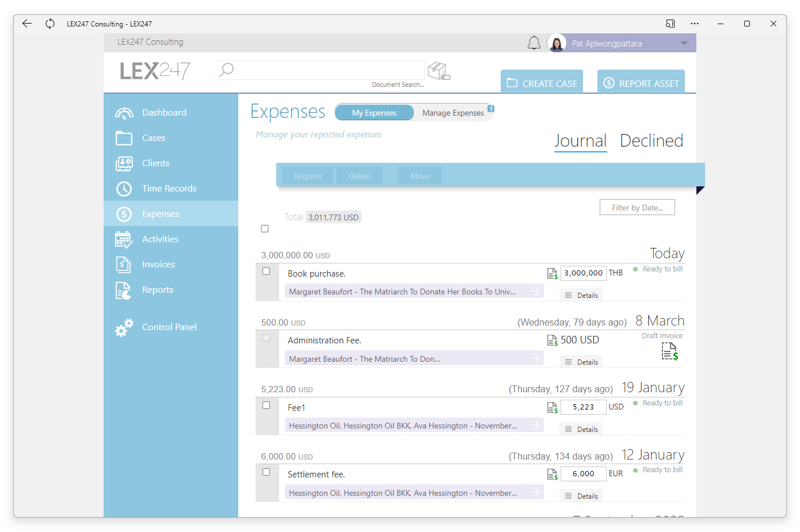Click the Draft Invoice document icon

coord(669,351)
